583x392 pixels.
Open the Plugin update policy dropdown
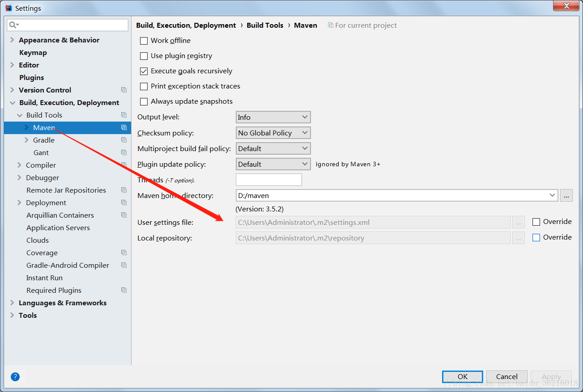point(273,164)
